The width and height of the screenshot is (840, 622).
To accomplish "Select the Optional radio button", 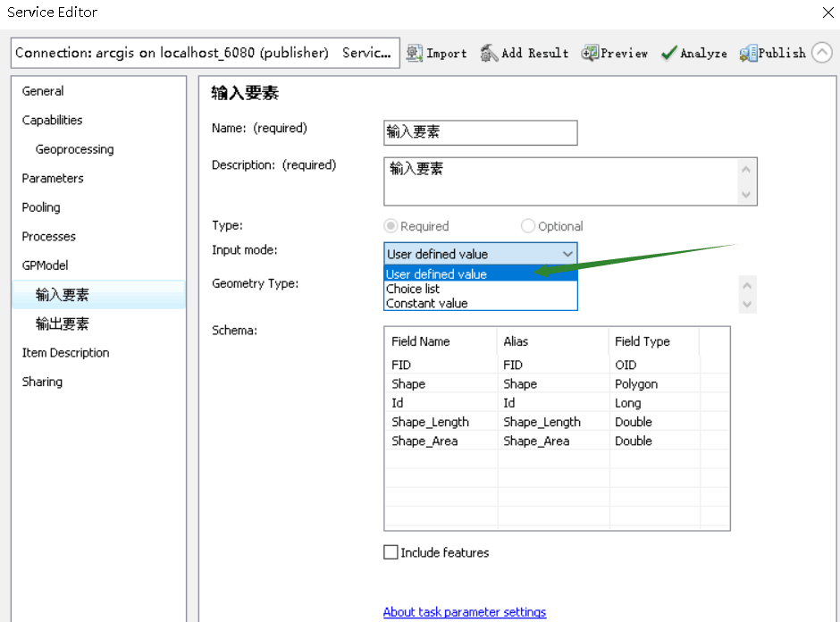I will point(527,225).
